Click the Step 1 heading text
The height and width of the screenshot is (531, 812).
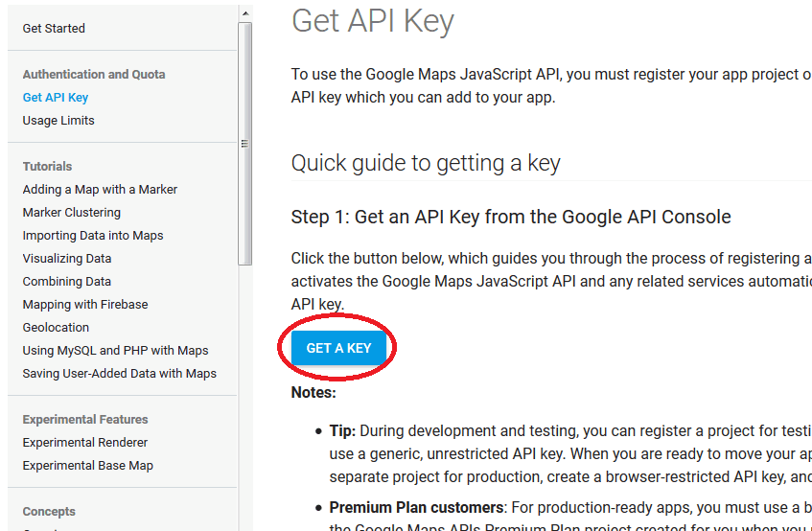[511, 217]
